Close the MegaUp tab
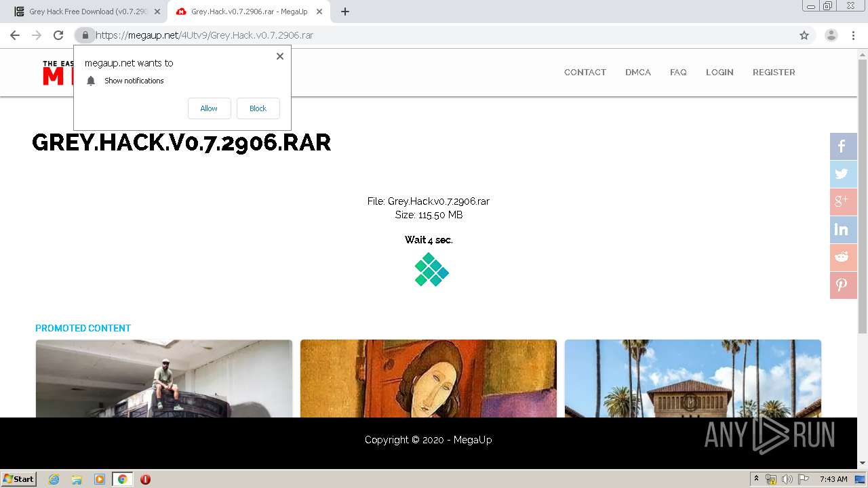This screenshot has width=868, height=488. [319, 12]
